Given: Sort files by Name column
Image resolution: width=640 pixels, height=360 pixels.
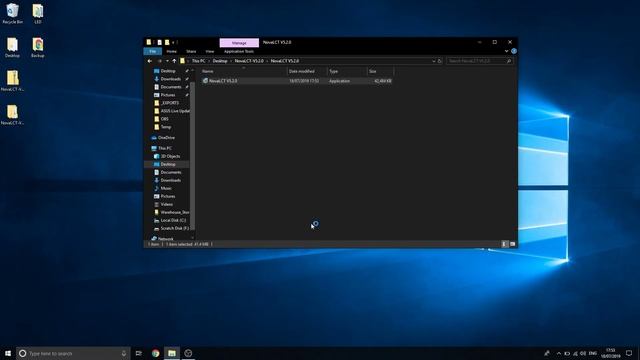Looking at the screenshot, I should pyautogui.click(x=243, y=71).
